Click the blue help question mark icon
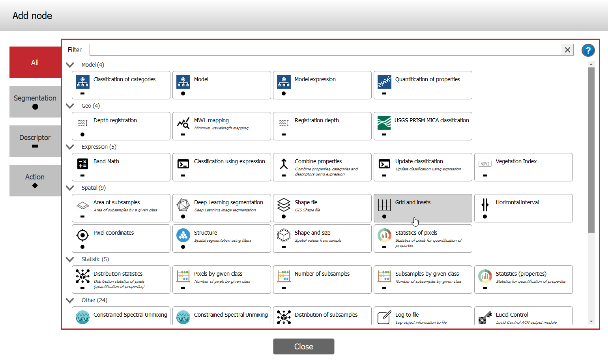 tap(587, 50)
